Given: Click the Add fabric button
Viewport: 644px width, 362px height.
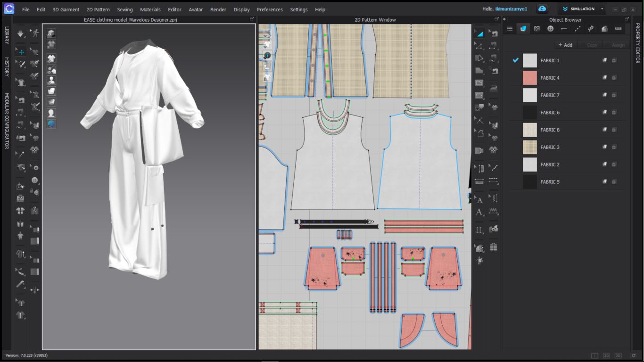Looking at the screenshot, I should [x=565, y=45].
